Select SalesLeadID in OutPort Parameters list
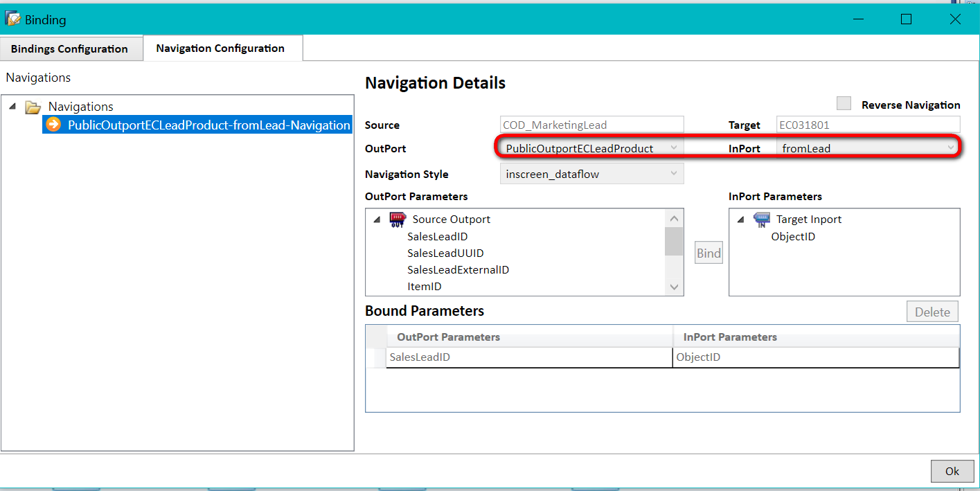The width and height of the screenshot is (980, 491). (437, 237)
